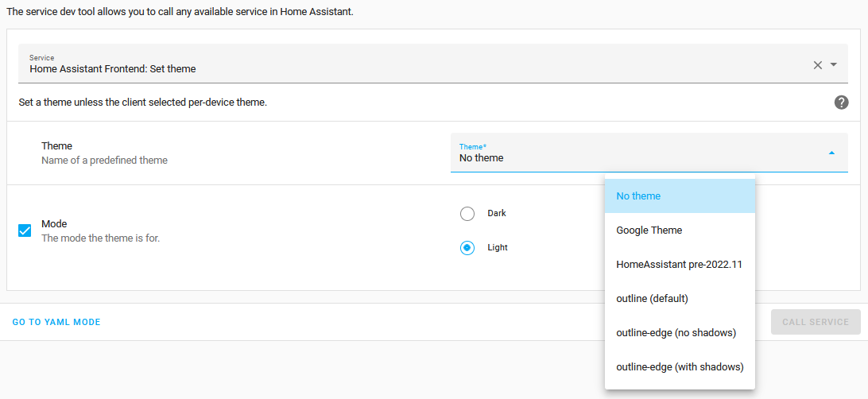This screenshot has width=868, height=399.
Task: Collapse the Theme dropdown arrow
Action: point(831,153)
